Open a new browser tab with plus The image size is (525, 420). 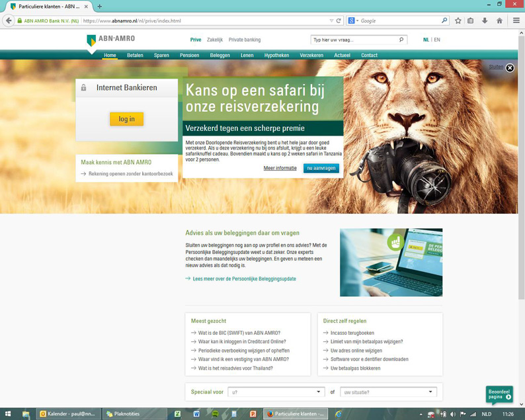click(x=99, y=7)
